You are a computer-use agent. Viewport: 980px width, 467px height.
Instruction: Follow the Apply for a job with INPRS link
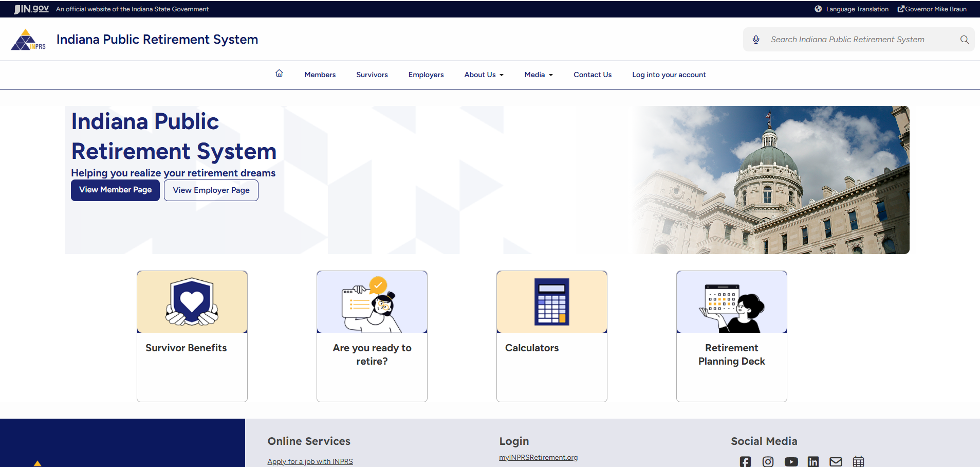pyautogui.click(x=310, y=461)
